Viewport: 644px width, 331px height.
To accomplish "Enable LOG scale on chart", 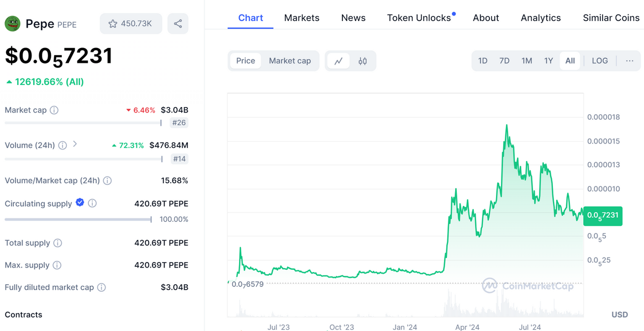I will 599,61.
